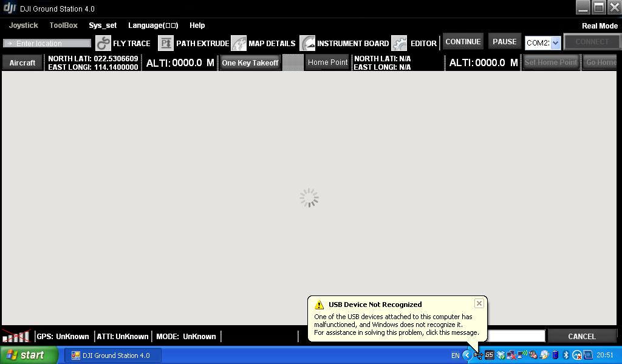This screenshot has width=622, height=364.
Task: Show the Instrument Board gauge icon
Action: click(307, 43)
